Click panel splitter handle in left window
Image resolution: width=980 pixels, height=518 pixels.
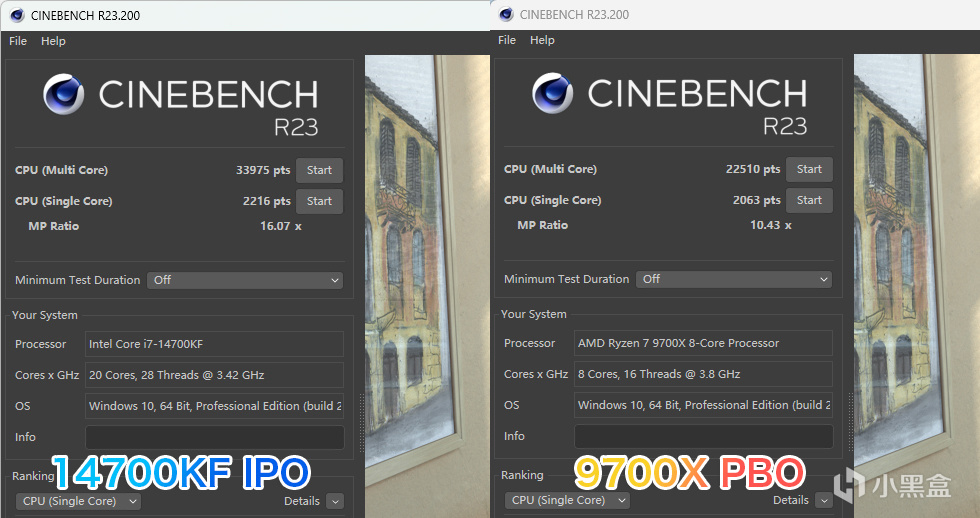coord(361,424)
